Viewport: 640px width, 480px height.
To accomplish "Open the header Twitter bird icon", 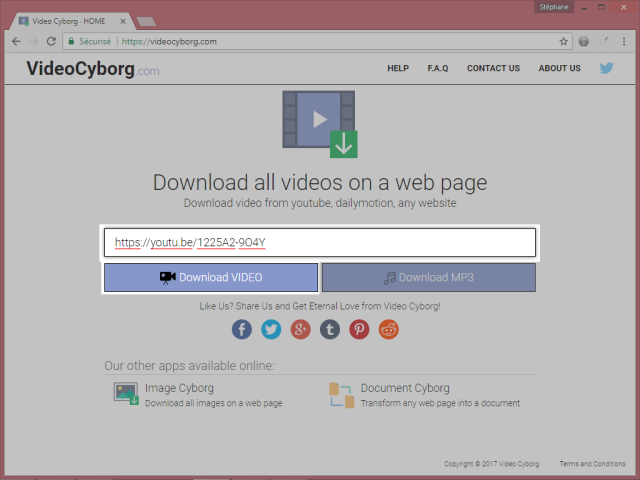I will coord(607,68).
